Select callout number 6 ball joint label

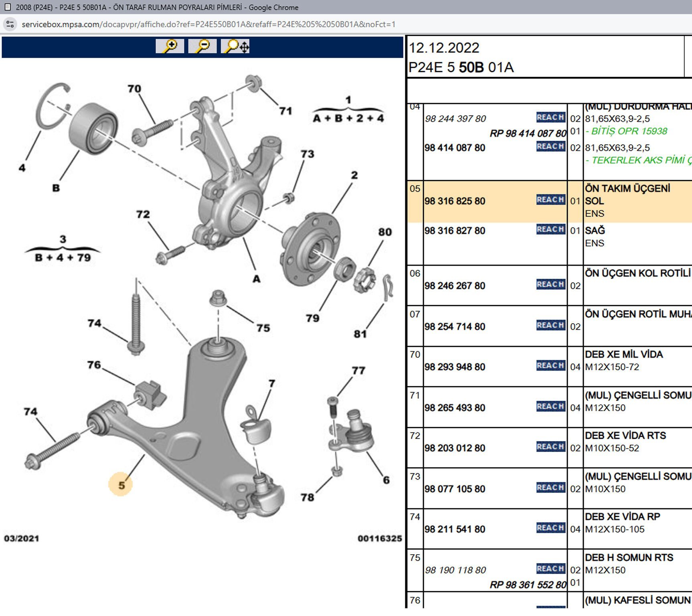(x=386, y=480)
